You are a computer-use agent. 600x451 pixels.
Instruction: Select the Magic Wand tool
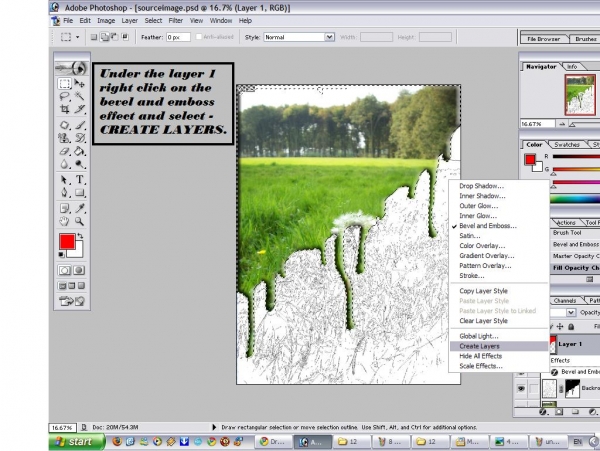tap(79, 96)
